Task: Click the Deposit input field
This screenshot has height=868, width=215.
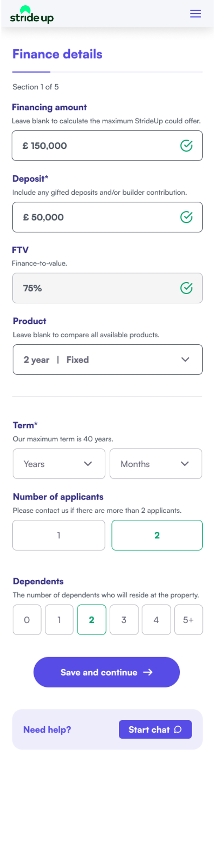Action: [x=95, y=217]
